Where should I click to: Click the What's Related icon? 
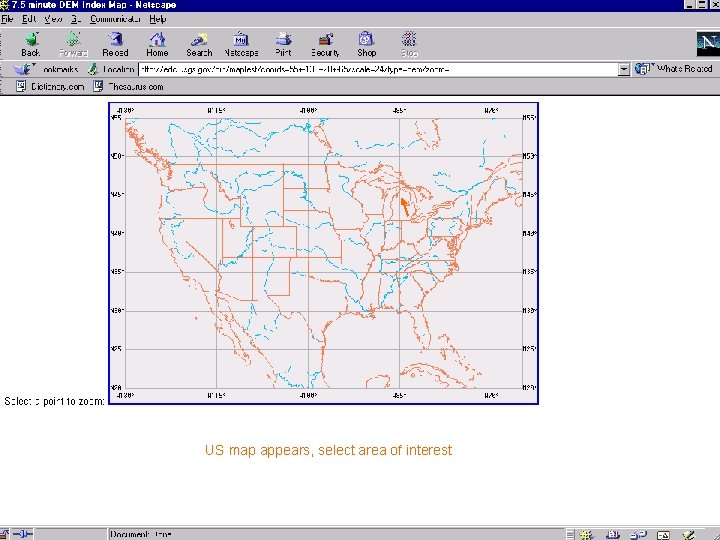coord(643,69)
